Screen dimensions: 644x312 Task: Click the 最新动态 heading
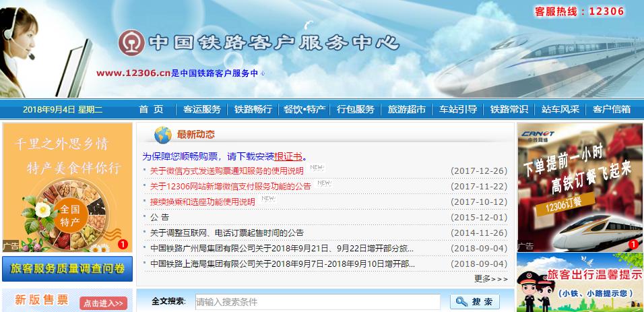196,134
